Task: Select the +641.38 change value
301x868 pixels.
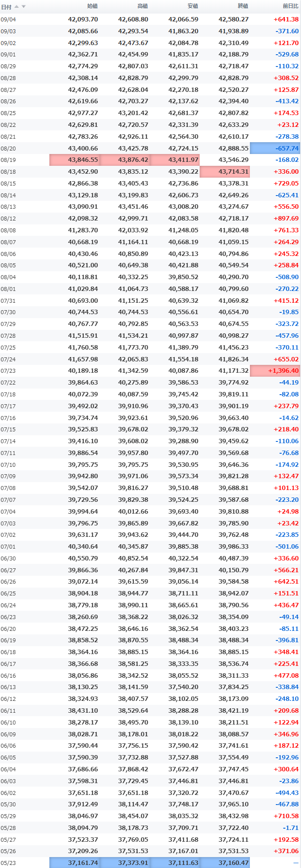Action: 286,20
